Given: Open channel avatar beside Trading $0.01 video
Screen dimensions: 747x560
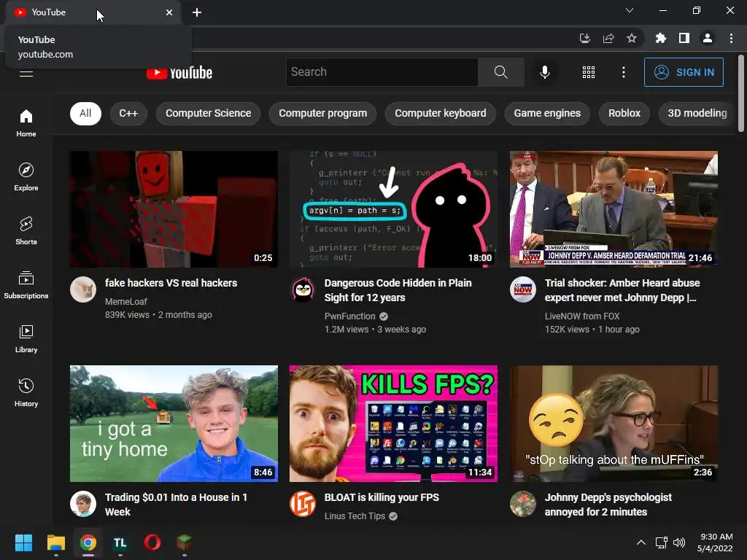Looking at the screenshot, I should (83, 504).
